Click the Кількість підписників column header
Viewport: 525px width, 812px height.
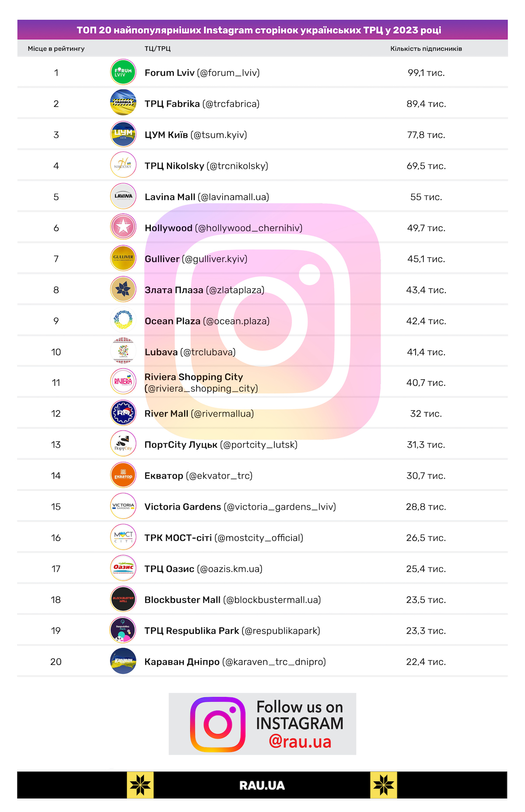(426, 49)
